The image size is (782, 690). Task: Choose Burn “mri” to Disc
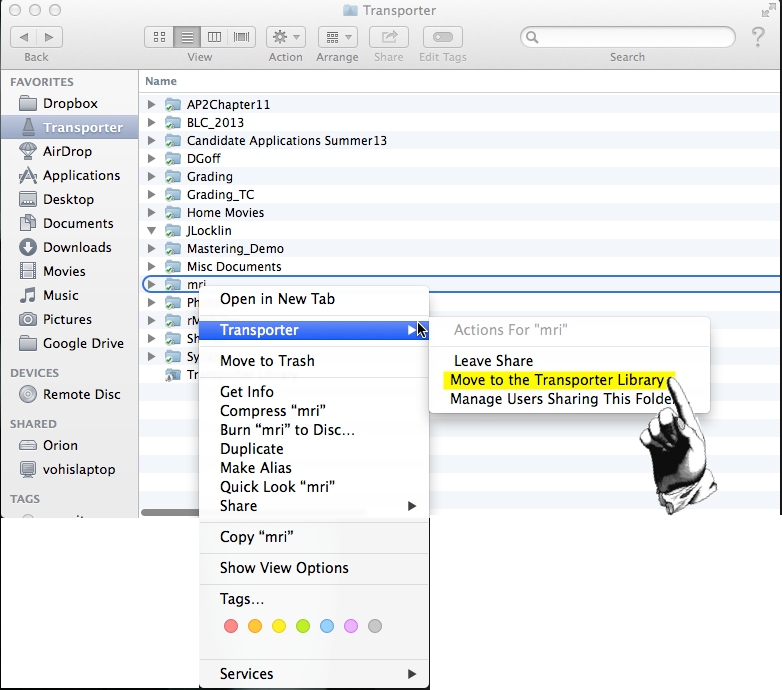point(314,430)
